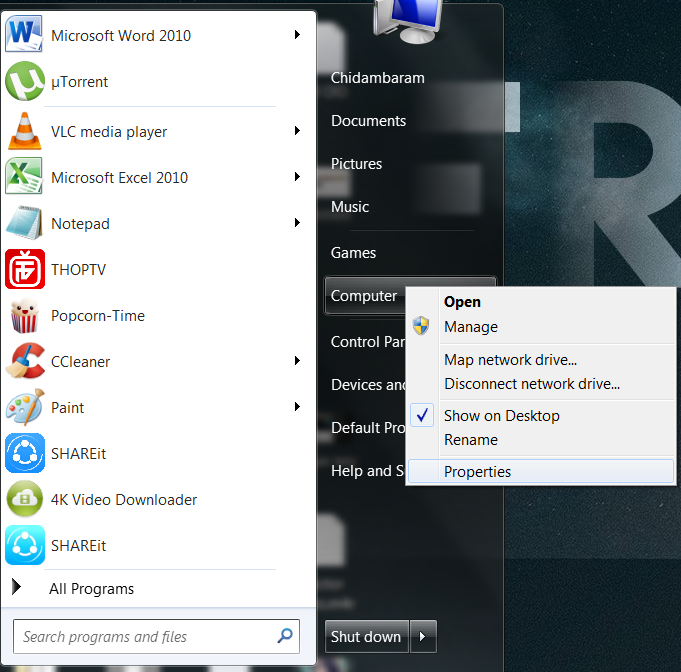Open Default Programs link
The width and height of the screenshot is (681, 672).
point(368,428)
